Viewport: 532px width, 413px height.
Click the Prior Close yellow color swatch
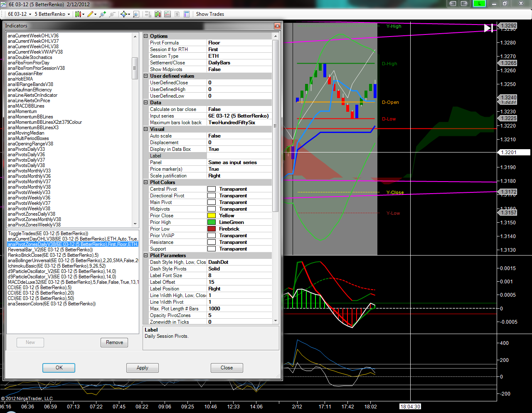click(x=212, y=216)
